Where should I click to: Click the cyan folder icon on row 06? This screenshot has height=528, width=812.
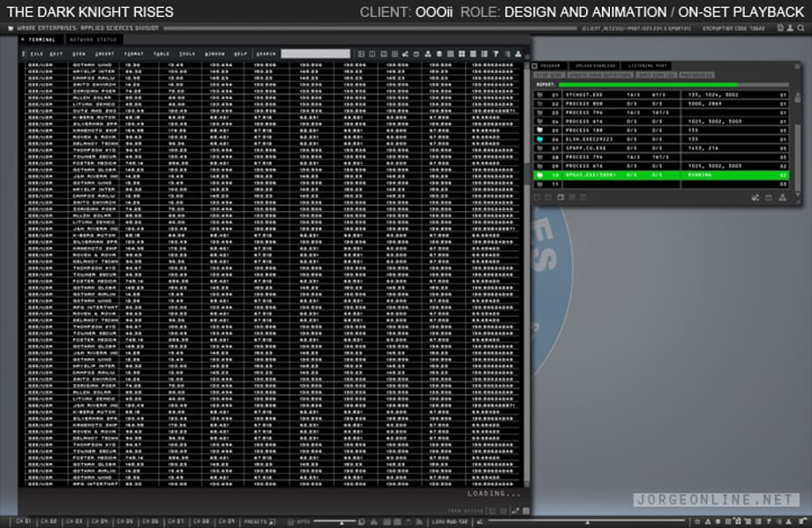point(539,139)
